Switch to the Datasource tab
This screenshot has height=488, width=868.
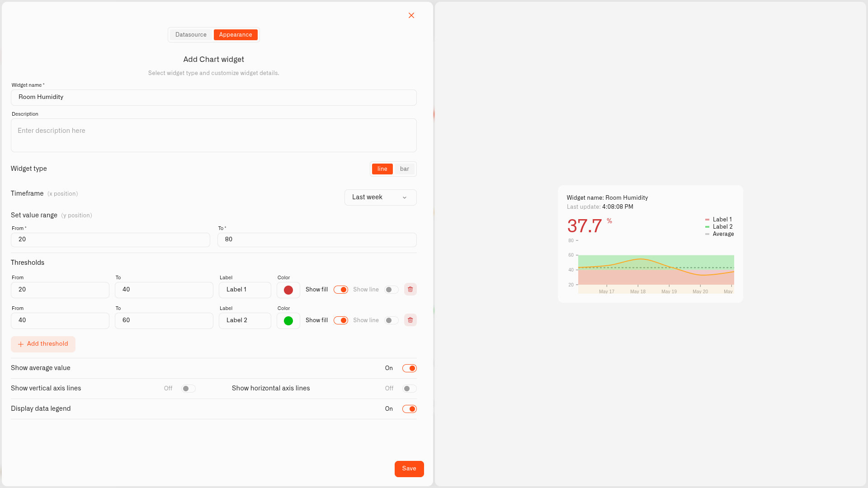click(x=191, y=35)
